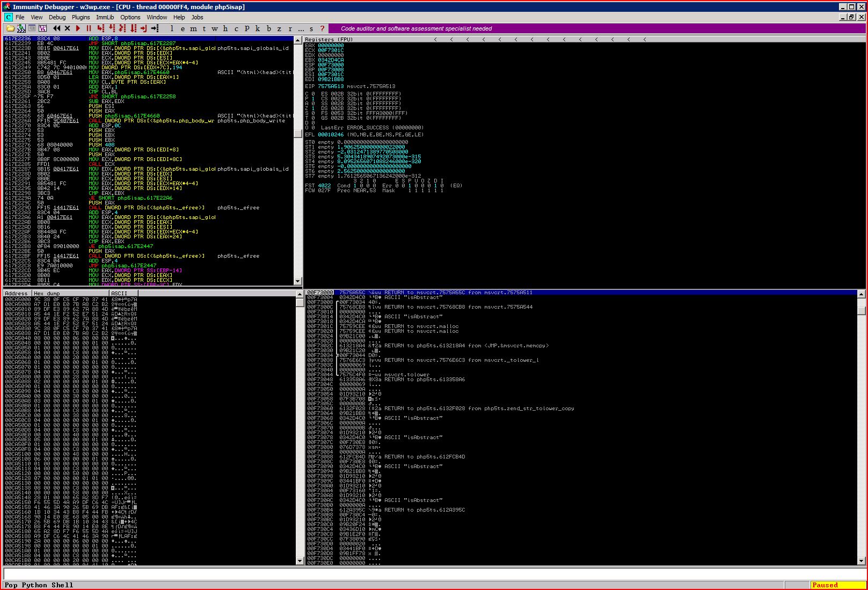
Task: Show the call stack via the 'k' button
Action: coord(258,28)
